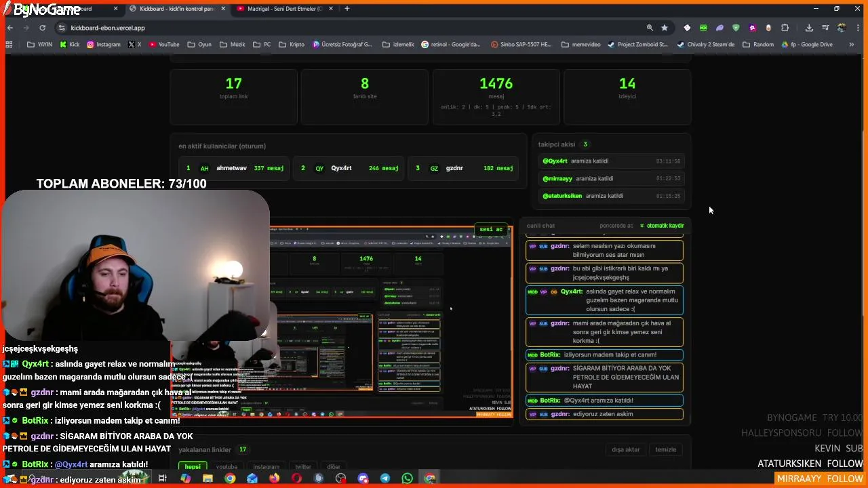
Task: Open the browser Downloads icon
Action: [809, 28]
